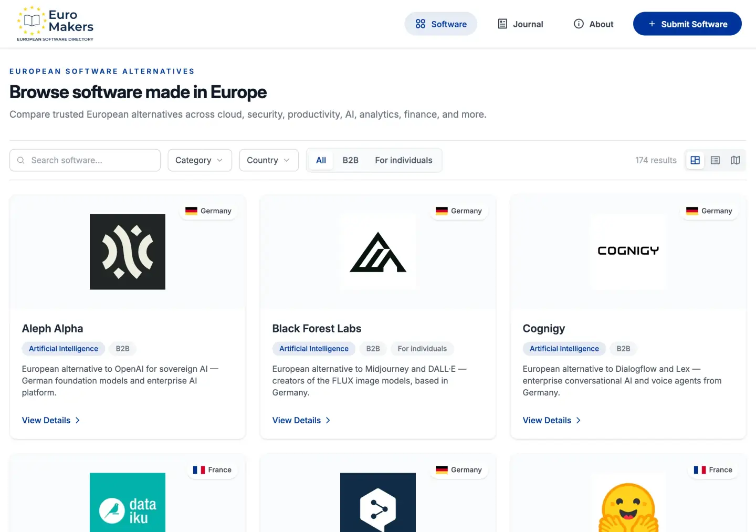Screen dimensions: 756x532
Task: Click the France badge on Hugging Face card
Action: click(x=713, y=470)
